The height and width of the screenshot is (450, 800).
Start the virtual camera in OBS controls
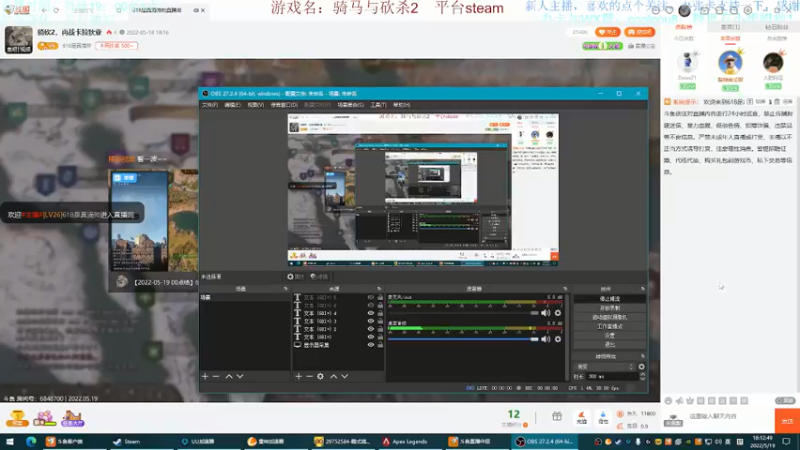[610, 317]
